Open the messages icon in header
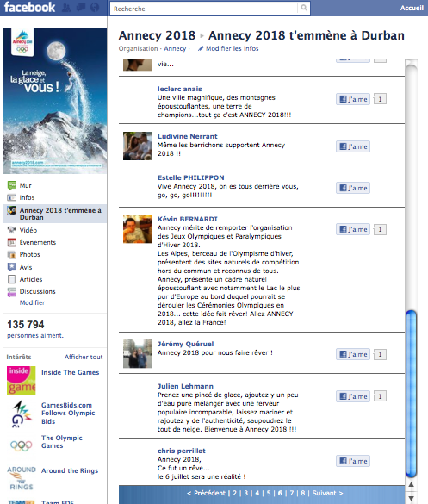Viewport: 428px width, 504px height. [80, 8]
